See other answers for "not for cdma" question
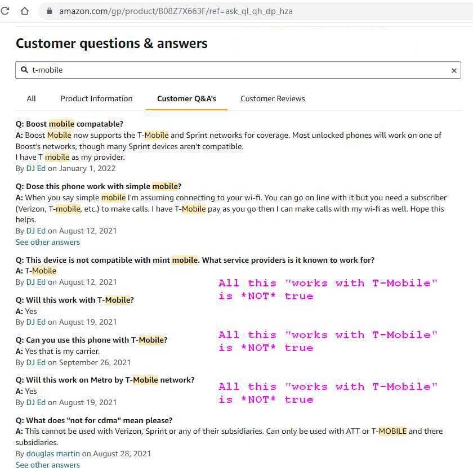This screenshot has width=473, height=476. tap(48, 465)
